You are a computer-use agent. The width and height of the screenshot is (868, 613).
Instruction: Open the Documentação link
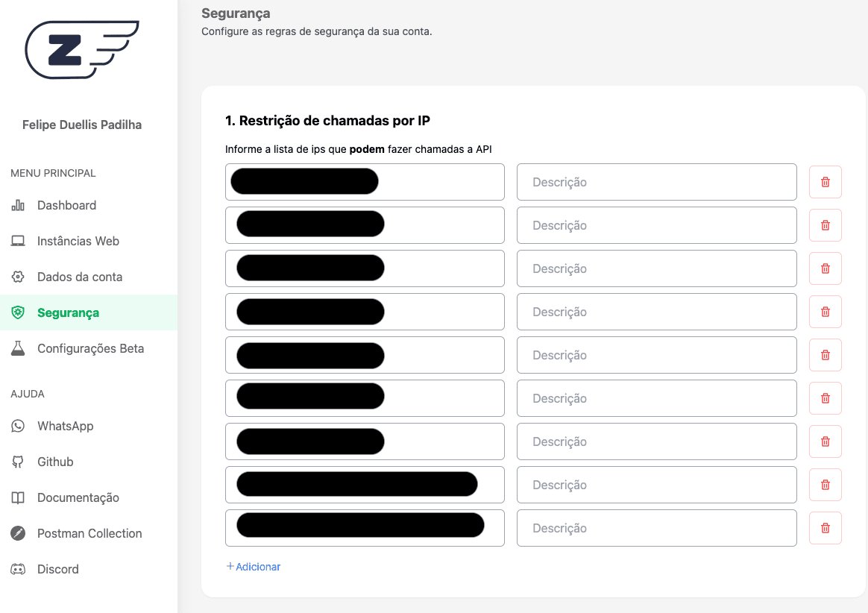tap(78, 497)
